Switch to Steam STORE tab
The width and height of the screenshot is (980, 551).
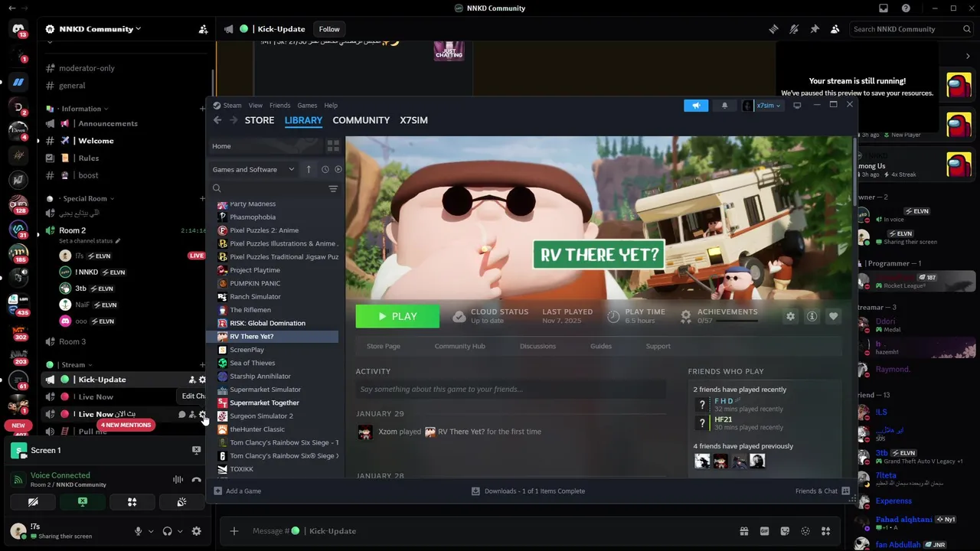tap(259, 120)
